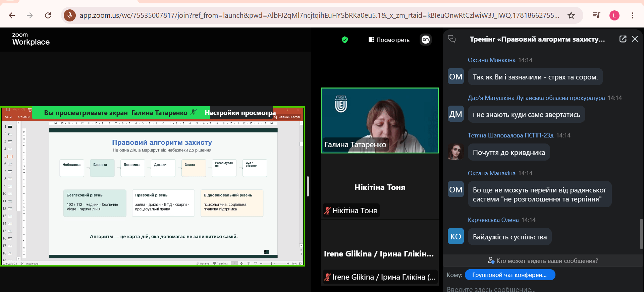Viewport: 644px width, 292px height.
Task: Click the ОМ avatar beside 'страх та сором'
Action: tap(456, 77)
